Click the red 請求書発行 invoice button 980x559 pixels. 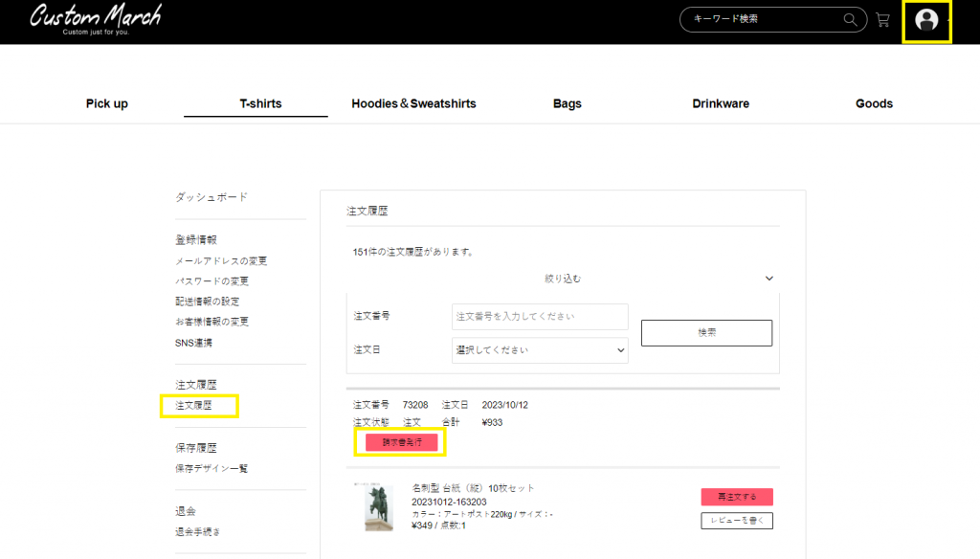[x=401, y=442]
